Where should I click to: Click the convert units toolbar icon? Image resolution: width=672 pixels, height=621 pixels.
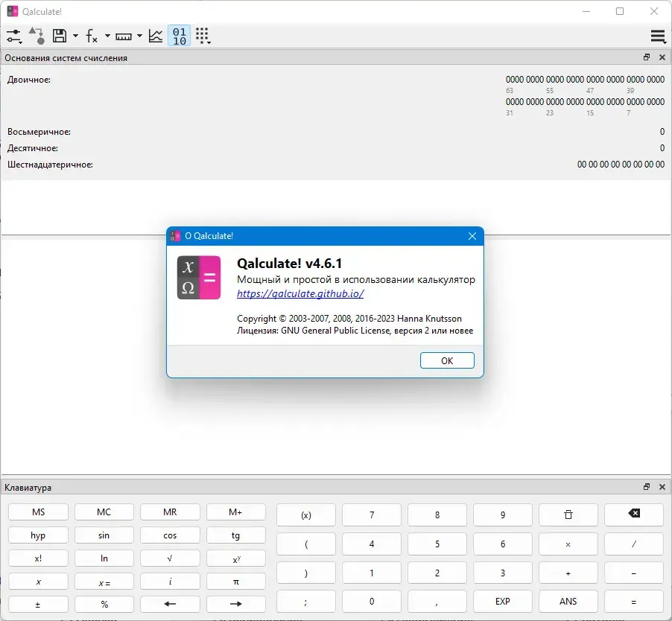coord(37,36)
